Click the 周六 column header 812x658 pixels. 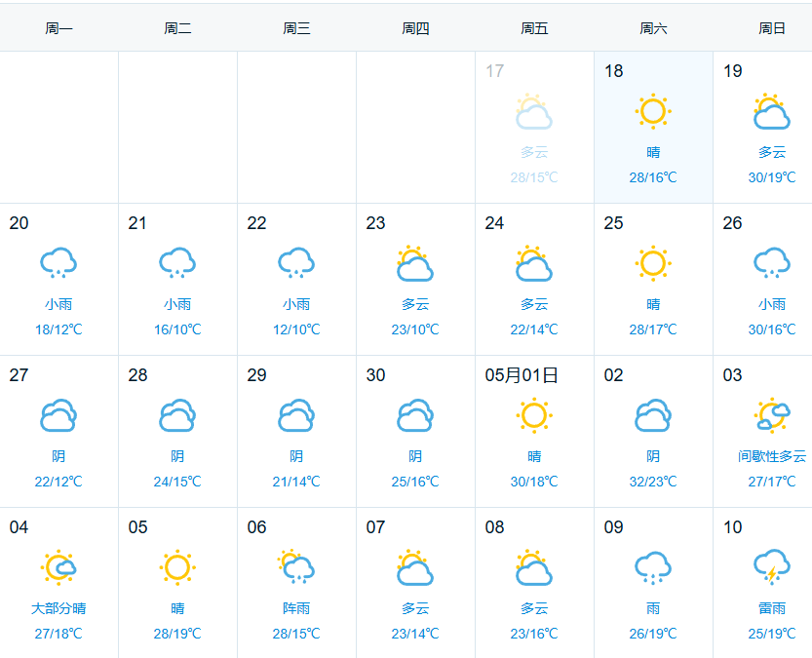pos(653,28)
